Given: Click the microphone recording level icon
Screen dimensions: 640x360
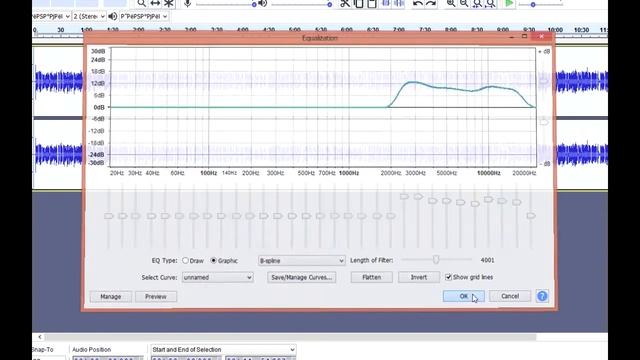Looking at the screenshot, I should coord(187,4).
